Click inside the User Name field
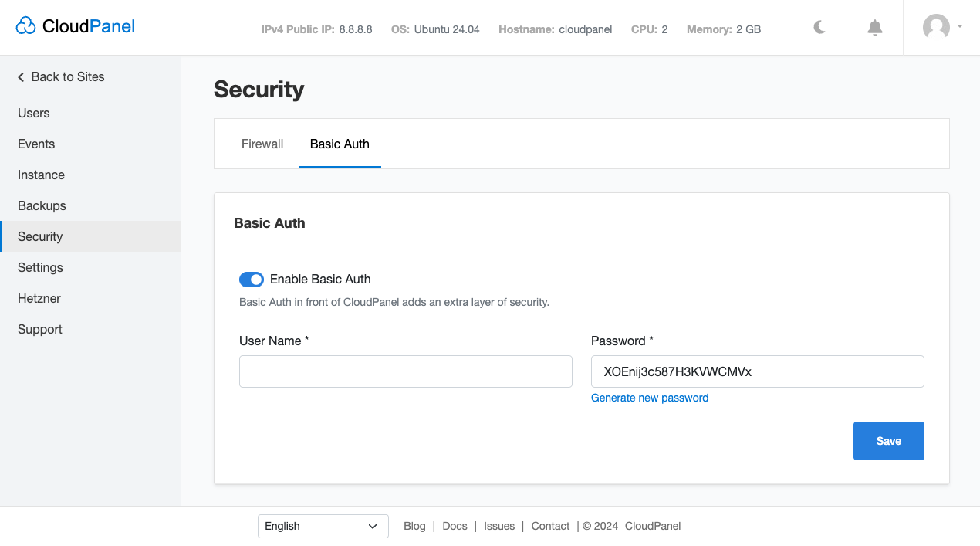Screen dimensions: 980x546 [405, 371]
